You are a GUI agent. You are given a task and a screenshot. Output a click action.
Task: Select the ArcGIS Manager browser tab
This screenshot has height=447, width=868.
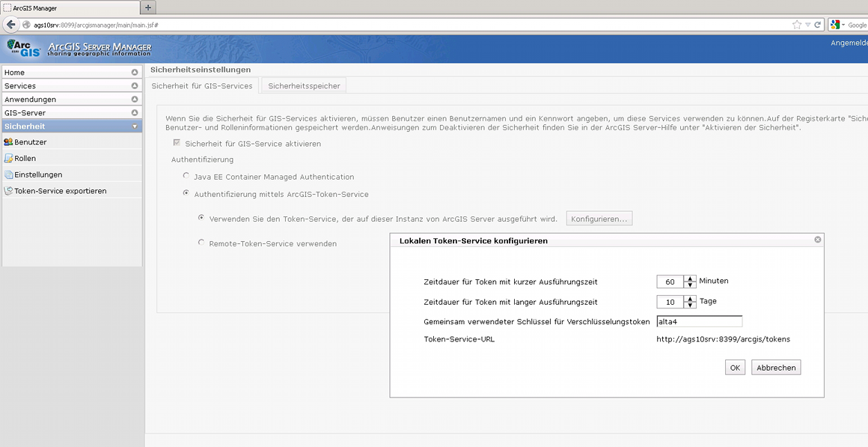pyautogui.click(x=70, y=8)
